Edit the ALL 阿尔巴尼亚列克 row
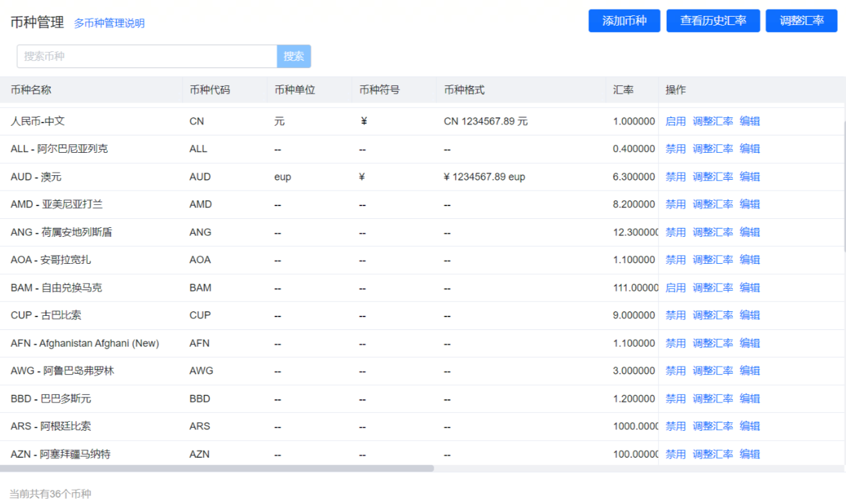 tap(750, 148)
